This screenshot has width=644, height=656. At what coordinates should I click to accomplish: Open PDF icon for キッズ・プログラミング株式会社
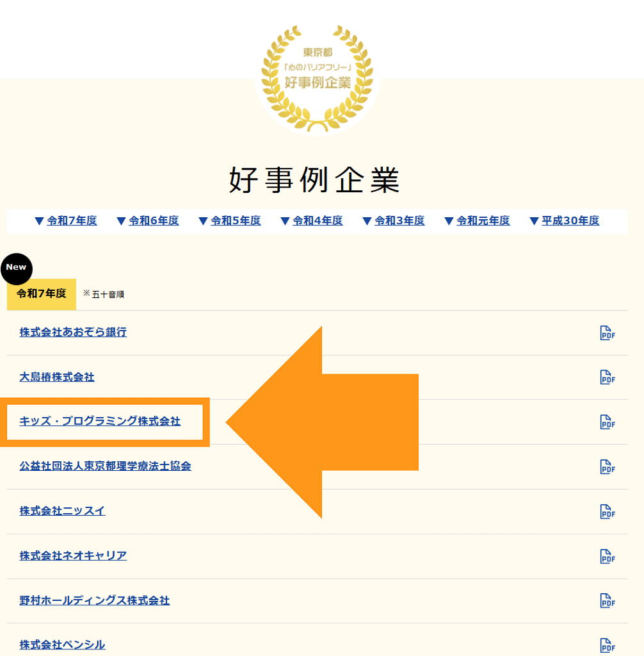[x=606, y=422]
